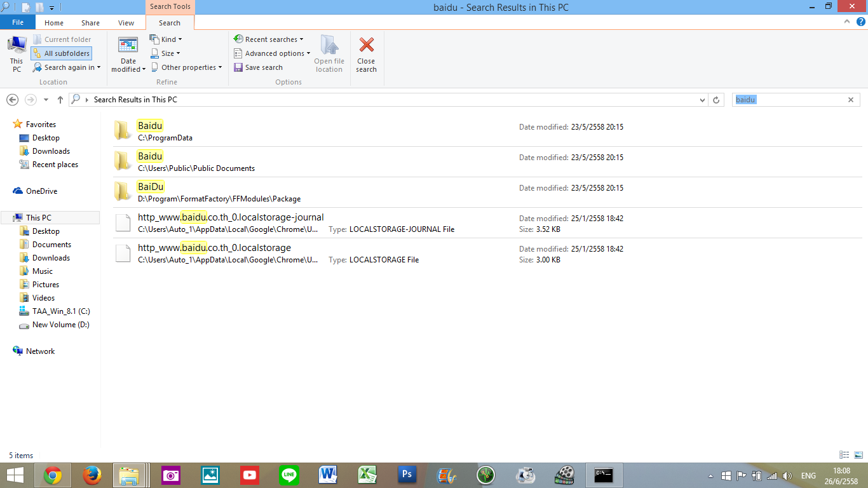This screenshot has height=488, width=868.
Task: Open YouTube app from the taskbar
Action: pos(250,475)
